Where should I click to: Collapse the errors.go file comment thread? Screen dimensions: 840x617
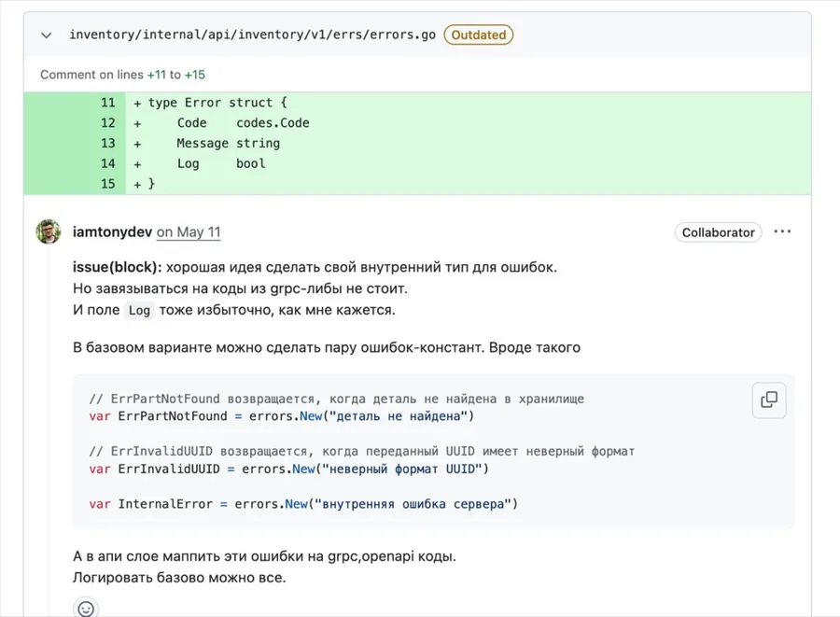[x=47, y=35]
